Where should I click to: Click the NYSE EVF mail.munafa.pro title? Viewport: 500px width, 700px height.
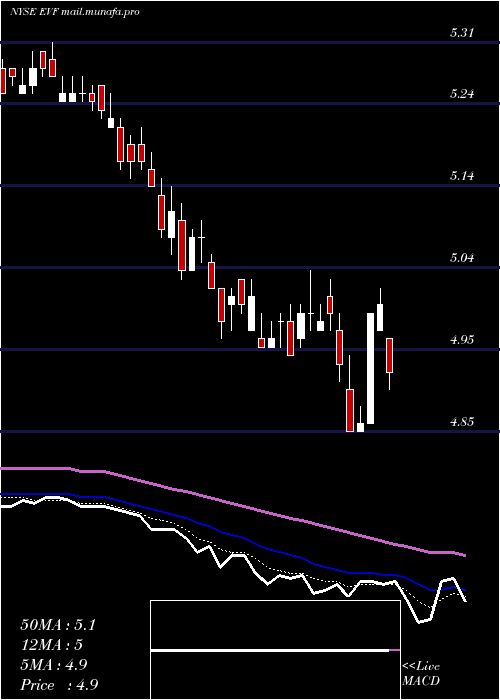75,12
